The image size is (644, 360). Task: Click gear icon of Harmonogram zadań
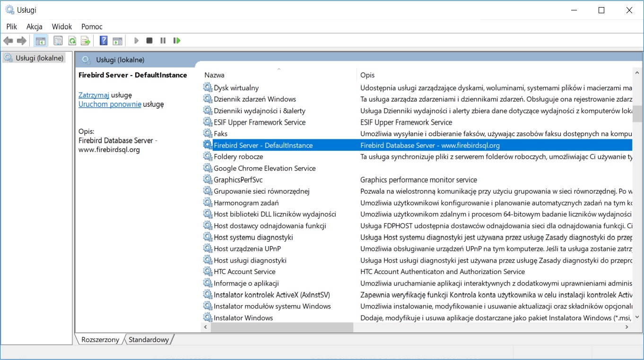pyautogui.click(x=208, y=203)
